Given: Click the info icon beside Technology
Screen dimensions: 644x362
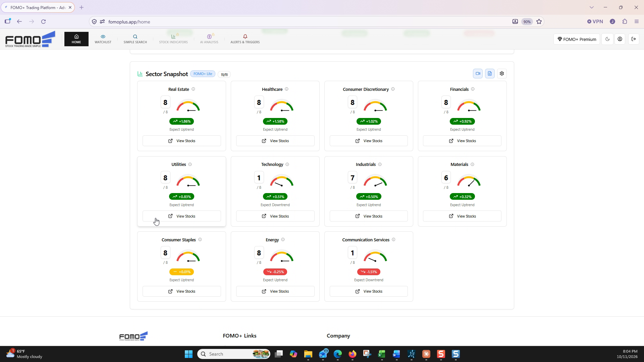Looking at the screenshot, I should pyautogui.click(x=287, y=165).
